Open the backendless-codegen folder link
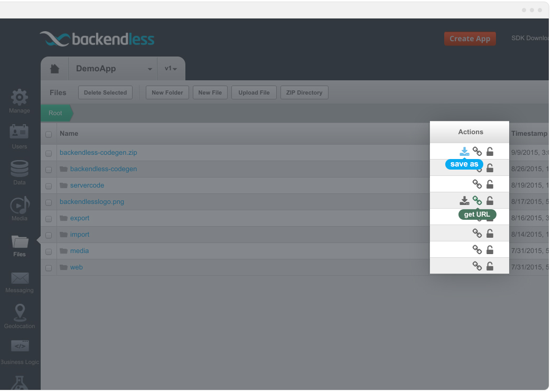 click(104, 169)
